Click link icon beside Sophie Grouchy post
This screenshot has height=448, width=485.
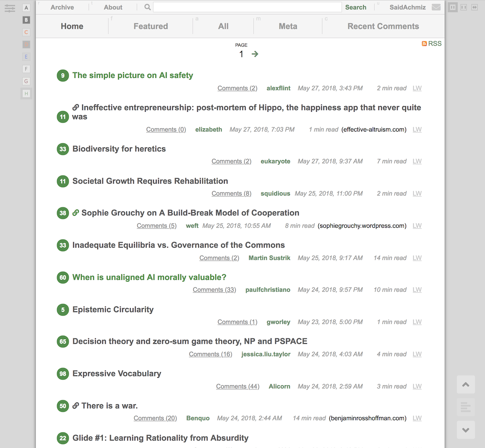tap(76, 212)
